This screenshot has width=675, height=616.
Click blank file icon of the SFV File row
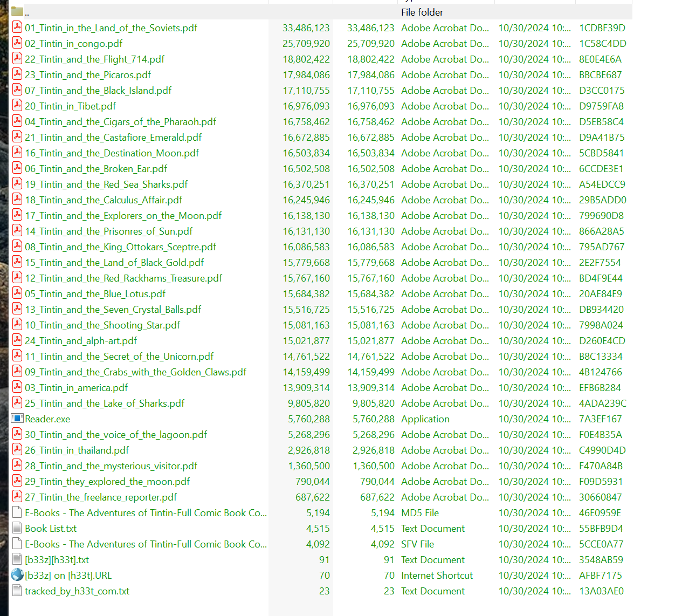pos(17,544)
